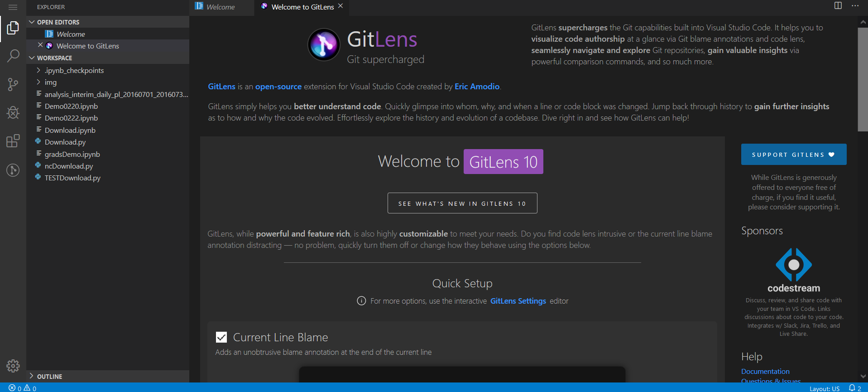Click the Explorer panel title
This screenshot has height=392, width=868.
click(x=51, y=7)
